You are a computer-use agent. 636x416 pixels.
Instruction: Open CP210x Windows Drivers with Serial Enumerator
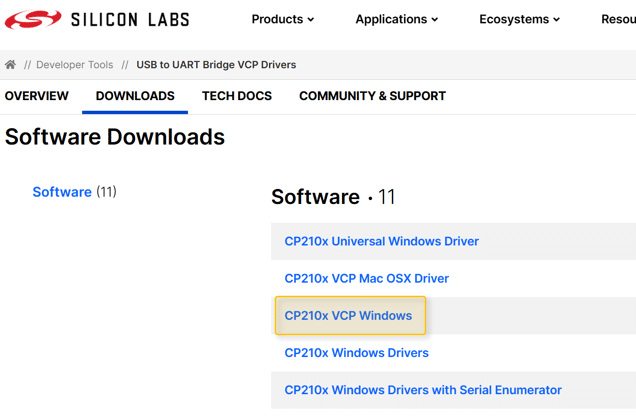(423, 390)
